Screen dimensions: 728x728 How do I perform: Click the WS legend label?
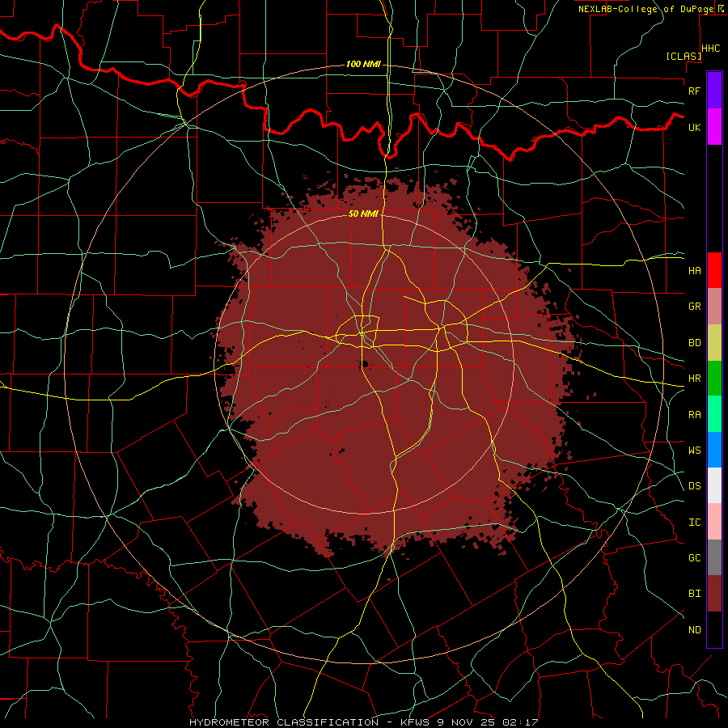pyautogui.click(x=694, y=450)
